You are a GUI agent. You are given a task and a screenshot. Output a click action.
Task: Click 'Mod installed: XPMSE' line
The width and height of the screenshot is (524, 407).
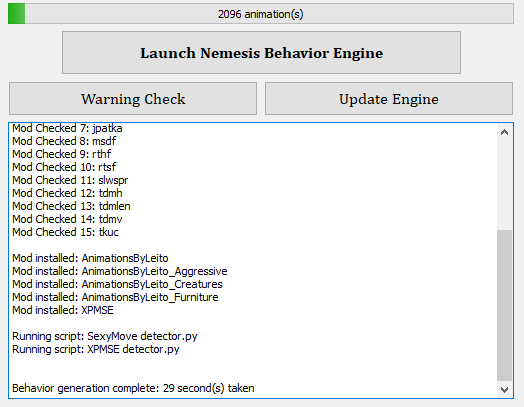(x=63, y=311)
